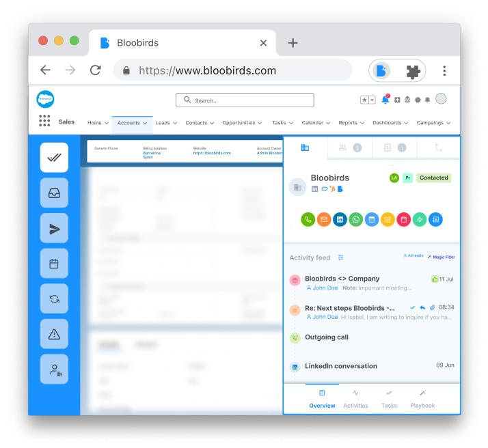Open the Salesforce app launcher dots grid
The height and width of the screenshot is (448, 488).
(44, 121)
